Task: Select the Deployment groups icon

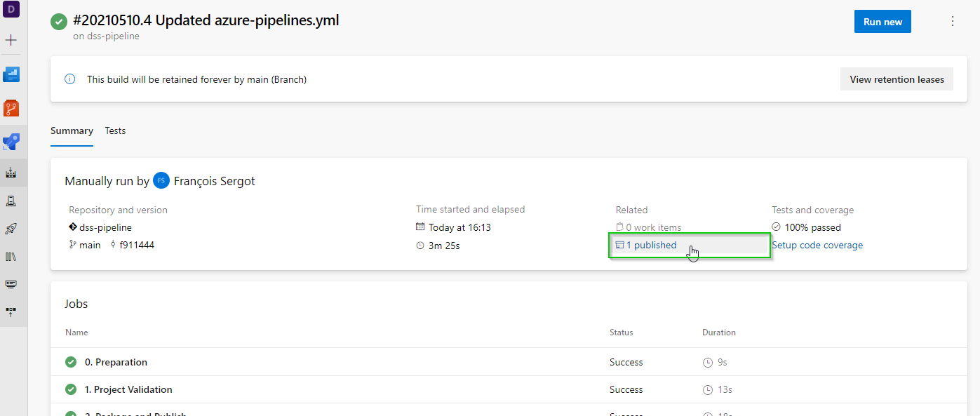Action: [11, 311]
